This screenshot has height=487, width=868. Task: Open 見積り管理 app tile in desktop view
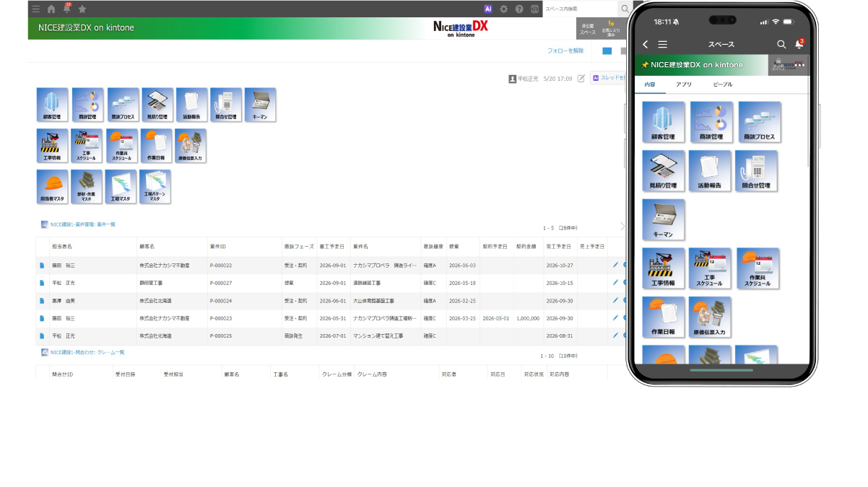(157, 105)
